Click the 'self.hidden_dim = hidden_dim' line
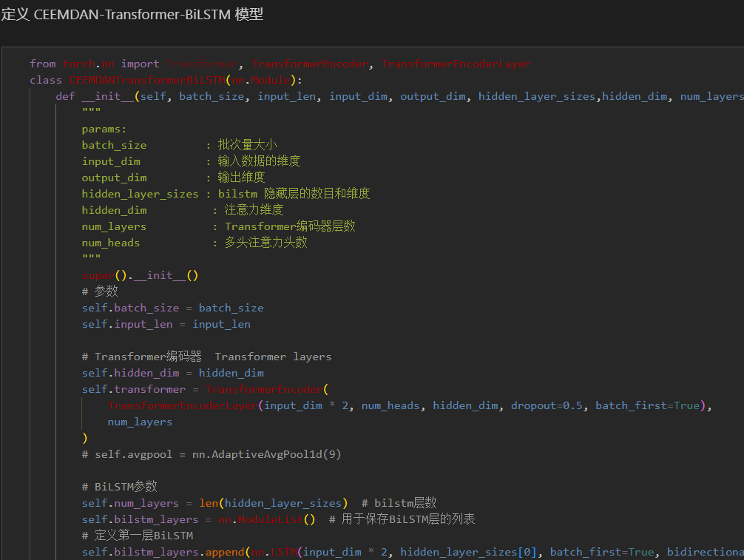The height and width of the screenshot is (560, 744). click(172, 373)
